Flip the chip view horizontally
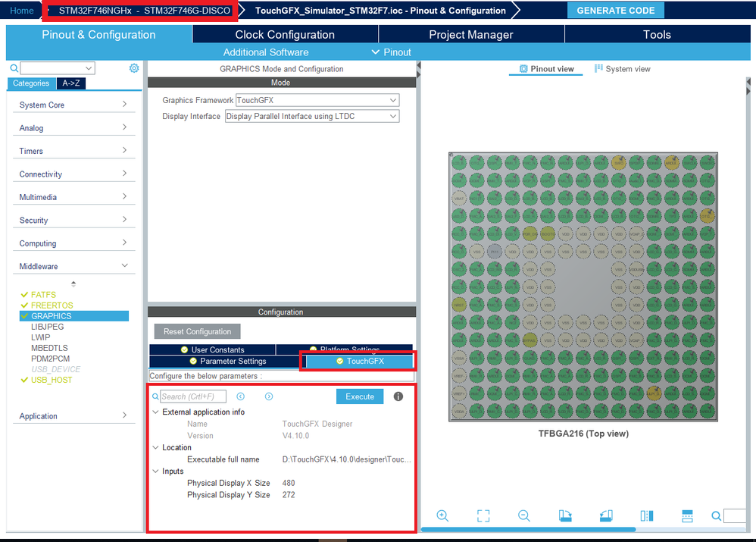 647,516
